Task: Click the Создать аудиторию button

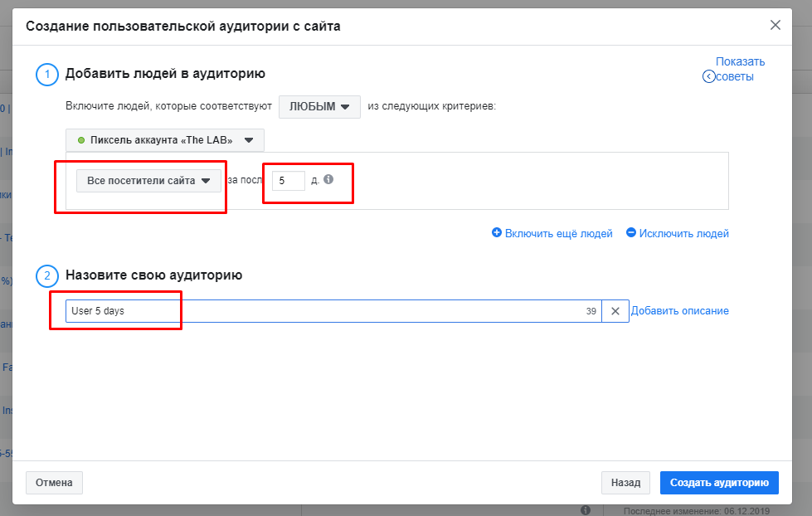Action: [x=718, y=482]
